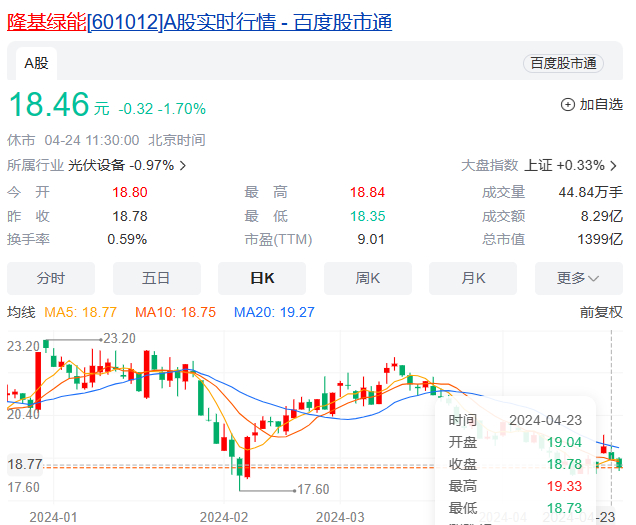The height and width of the screenshot is (525, 636).
Task: Click the tooltip 收盘 value 18.78
Action: pos(564,464)
